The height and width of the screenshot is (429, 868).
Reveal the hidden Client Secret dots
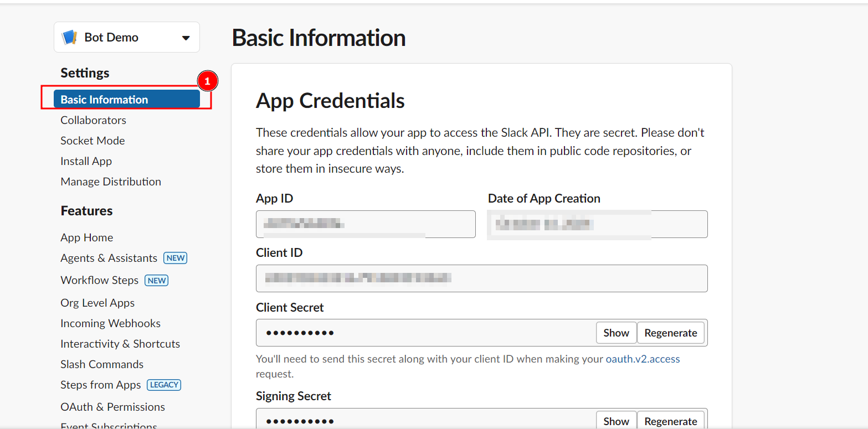coord(616,332)
